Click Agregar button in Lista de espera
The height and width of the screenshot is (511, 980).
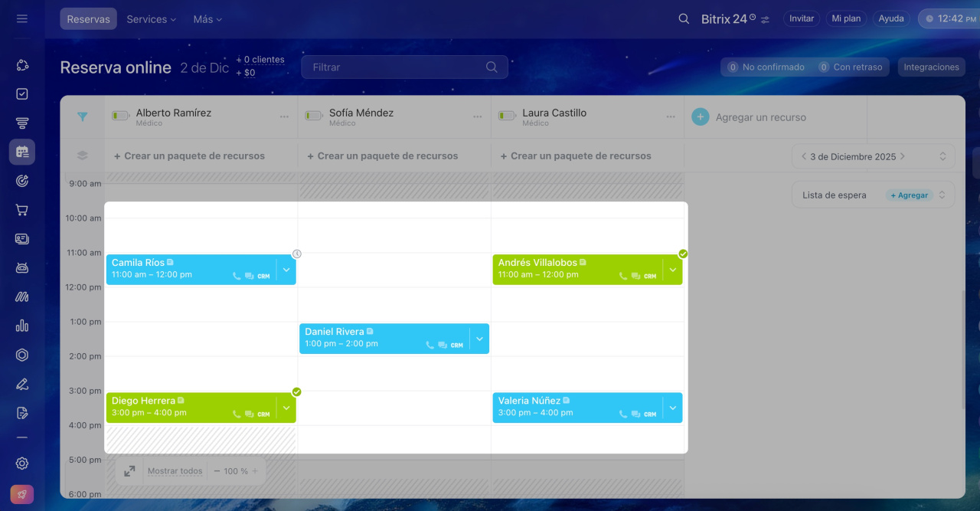[x=909, y=195]
